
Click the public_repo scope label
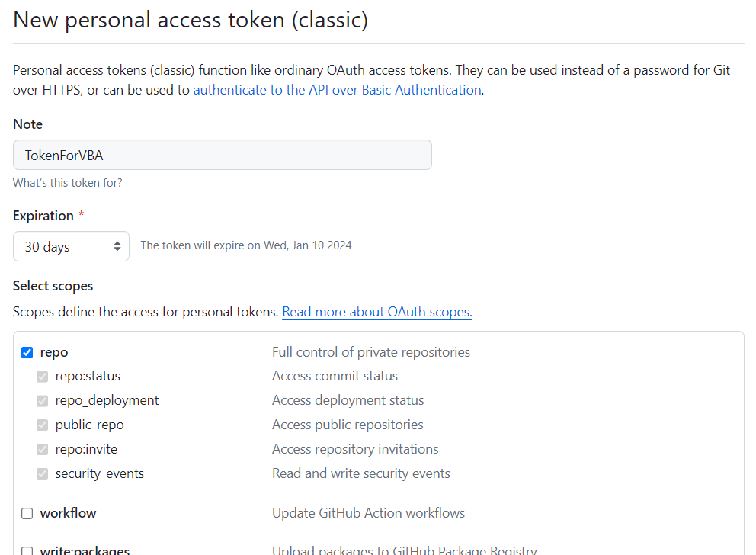coord(89,425)
